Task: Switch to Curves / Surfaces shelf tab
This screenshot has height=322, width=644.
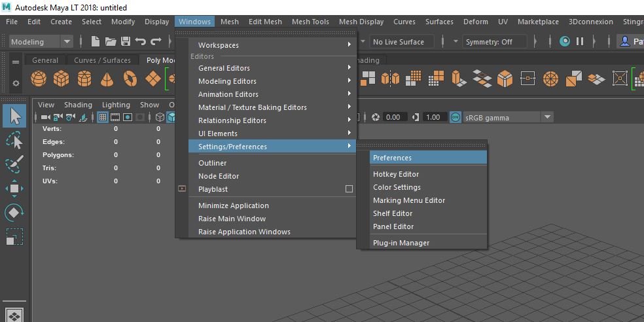Action: (102, 60)
